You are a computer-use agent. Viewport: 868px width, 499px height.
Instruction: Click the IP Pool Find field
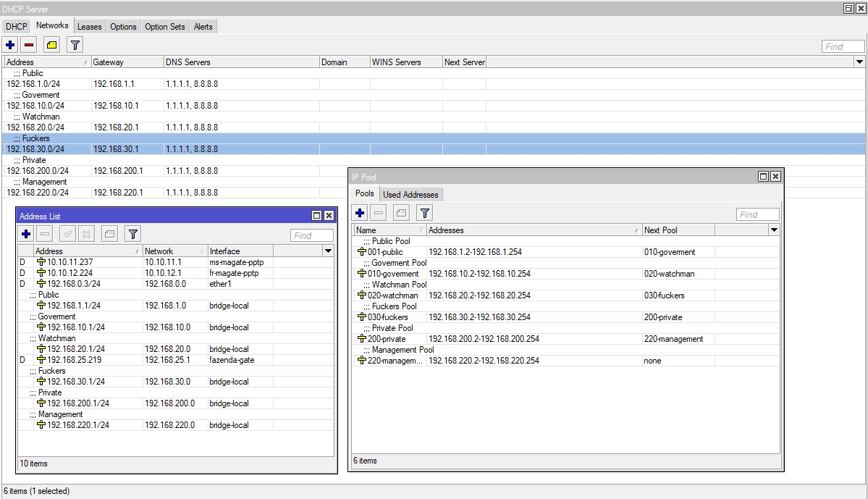757,214
